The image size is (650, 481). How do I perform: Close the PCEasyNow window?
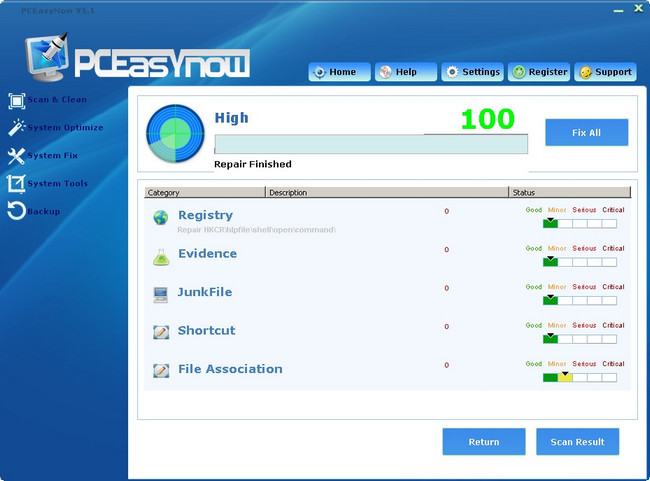click(639, 8)
